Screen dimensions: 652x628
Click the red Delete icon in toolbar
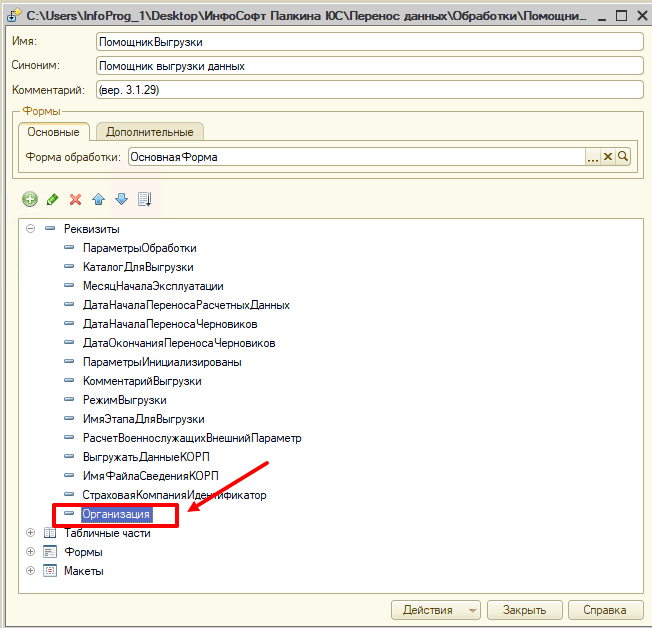(x=75, y=199)
